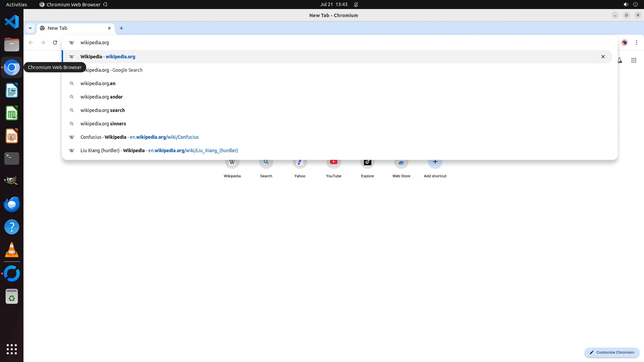This screenshot has height=362, width=644.
Task: Expand the tab search dropdown arrow
Action: tap(30, 28)
